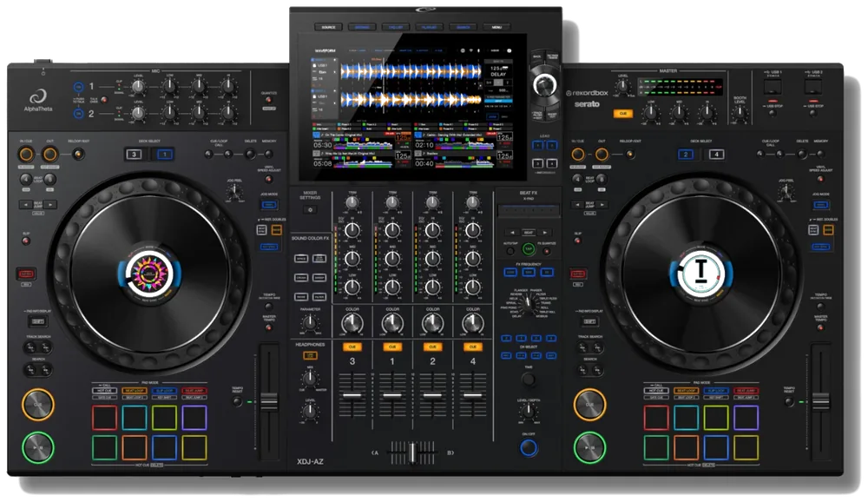Enable FX FREQUENCY LOW band button
Viewport: 868px width, 502px height.
510,272
